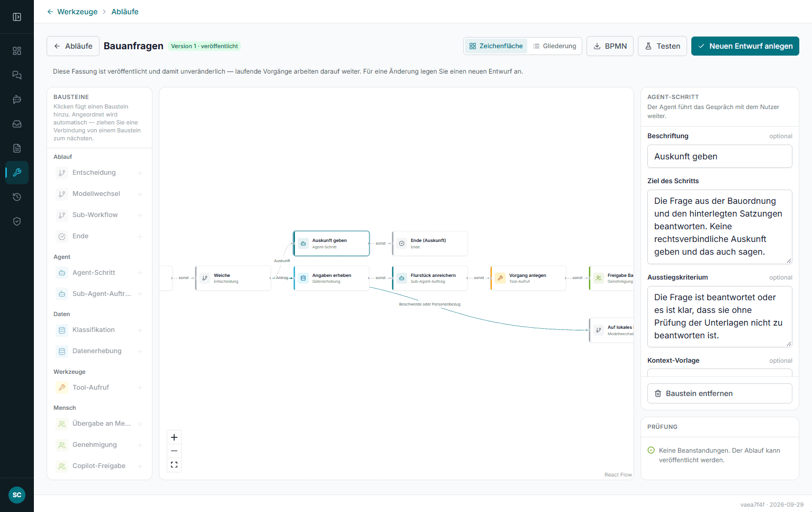Open Abläufe breadcrumb link
This screenshot has width=812, height=512.
coord(125,12)
